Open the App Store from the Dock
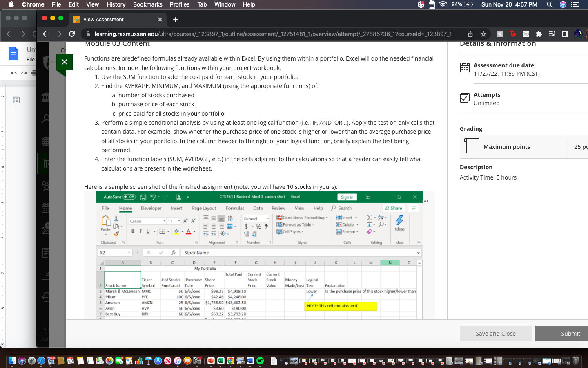Image resolution: width=588 pixels, height=368 pixels. click(158, 361)
